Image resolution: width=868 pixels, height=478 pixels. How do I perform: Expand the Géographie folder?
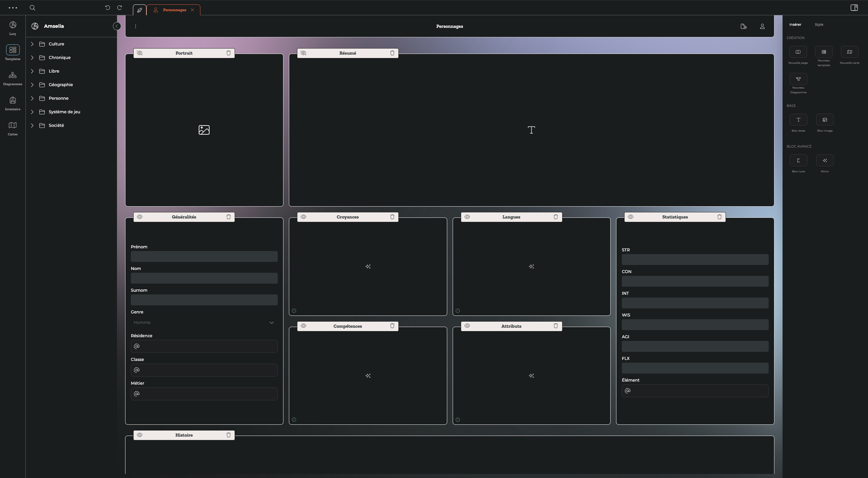click(x=32, y=85)
